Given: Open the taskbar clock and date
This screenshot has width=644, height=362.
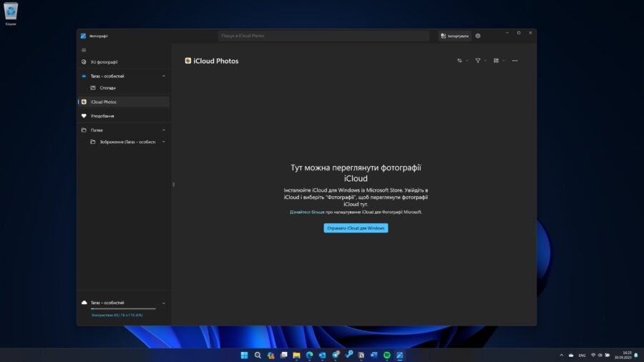Looking at the screenshot, I should click(623, 355).
